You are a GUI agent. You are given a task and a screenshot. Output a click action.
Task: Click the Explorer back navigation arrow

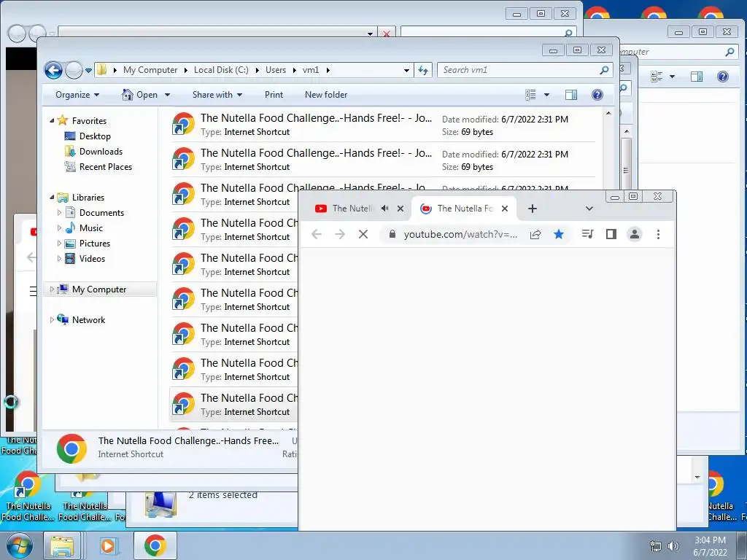click(x=53, y=71)
